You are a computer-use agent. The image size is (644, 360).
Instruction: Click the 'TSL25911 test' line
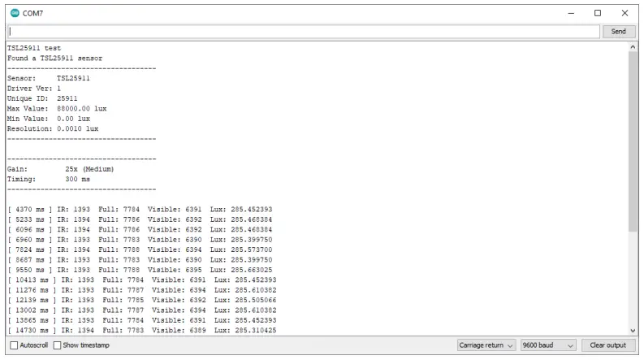click(x=34, y=48)
